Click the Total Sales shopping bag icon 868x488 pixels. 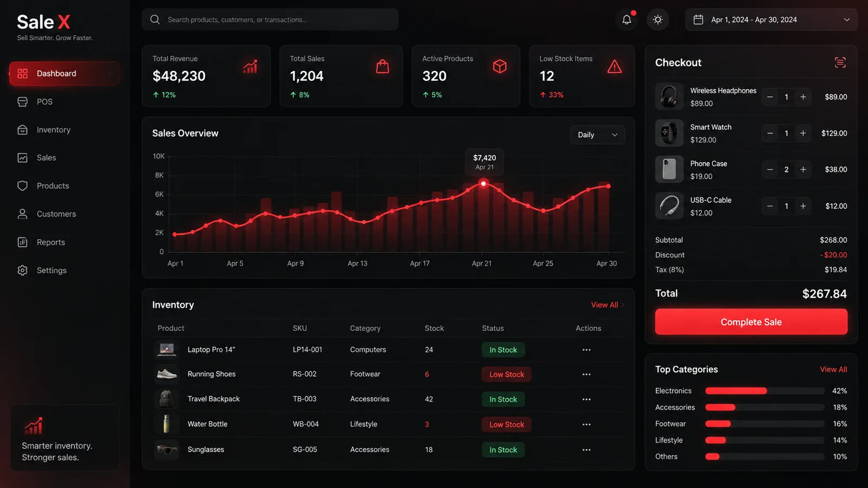click(382, 66)
